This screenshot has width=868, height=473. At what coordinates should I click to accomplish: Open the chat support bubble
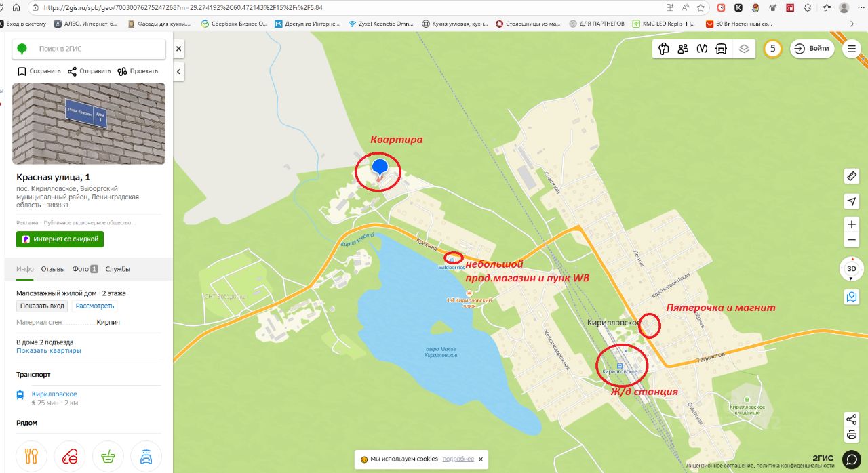pyautogui.click(x=852, y=459)
